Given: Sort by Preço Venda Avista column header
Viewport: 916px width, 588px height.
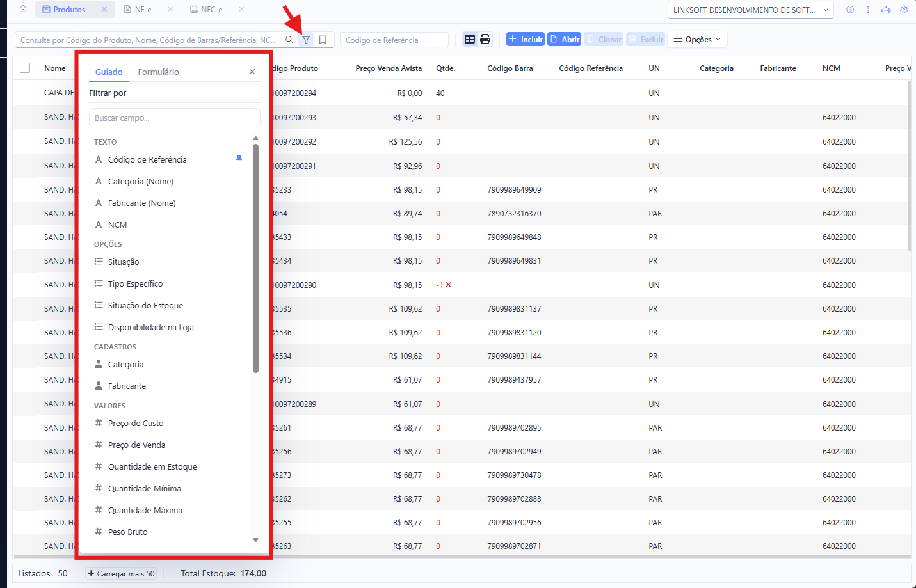Looking at the screenshot, I should [389, 68].
